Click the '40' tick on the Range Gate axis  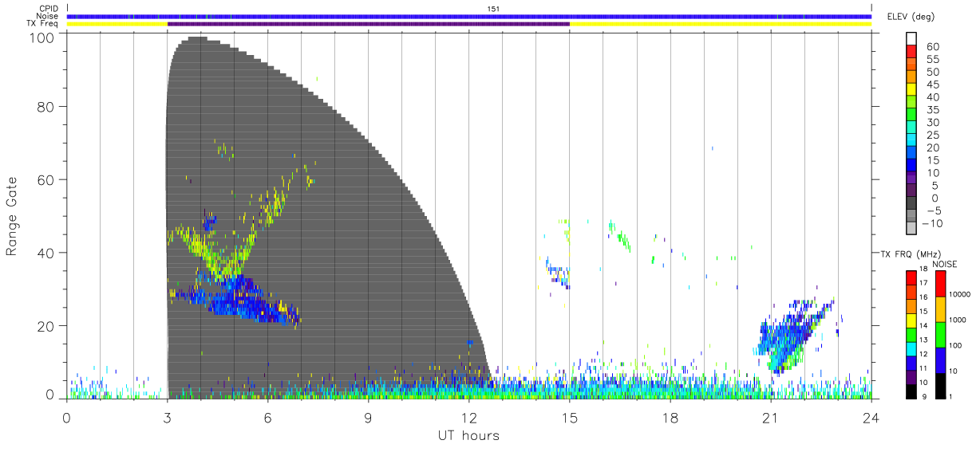(45, 253)
